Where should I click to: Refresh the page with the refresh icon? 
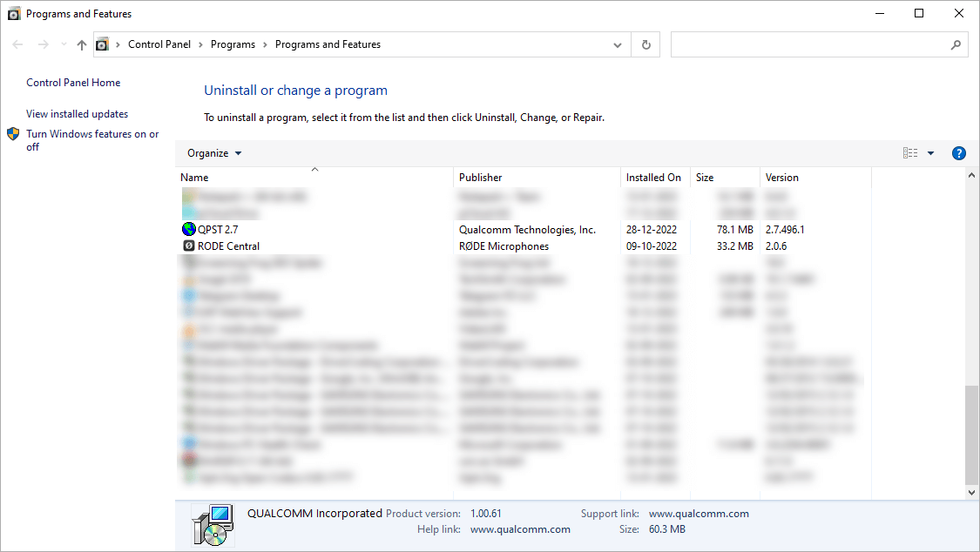645,44
